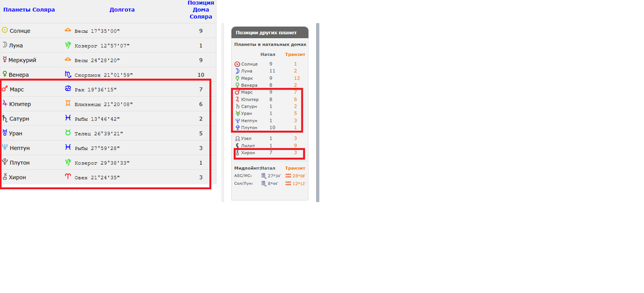Select the longitude value 'Козерог 12°57'07"'
The image size is (644, 293).
click(102, 46)
